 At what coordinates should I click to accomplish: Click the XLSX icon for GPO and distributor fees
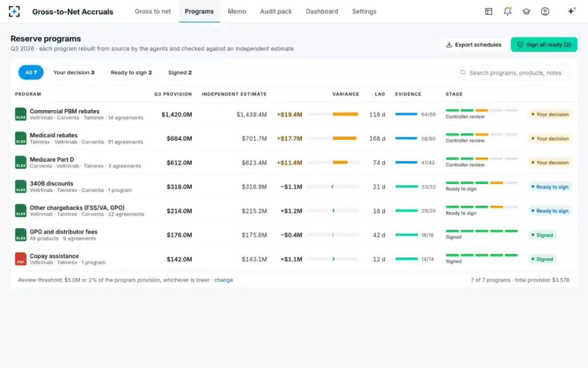click(x=21, y=235)
